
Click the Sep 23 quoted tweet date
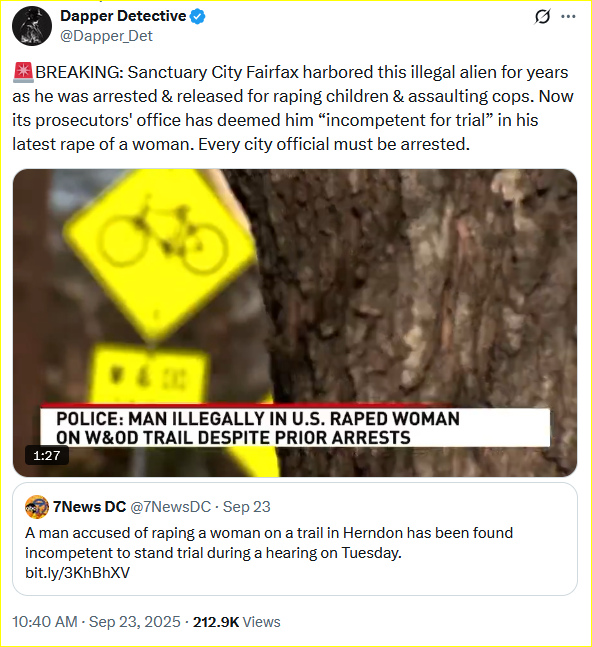(x=247, y=507)
